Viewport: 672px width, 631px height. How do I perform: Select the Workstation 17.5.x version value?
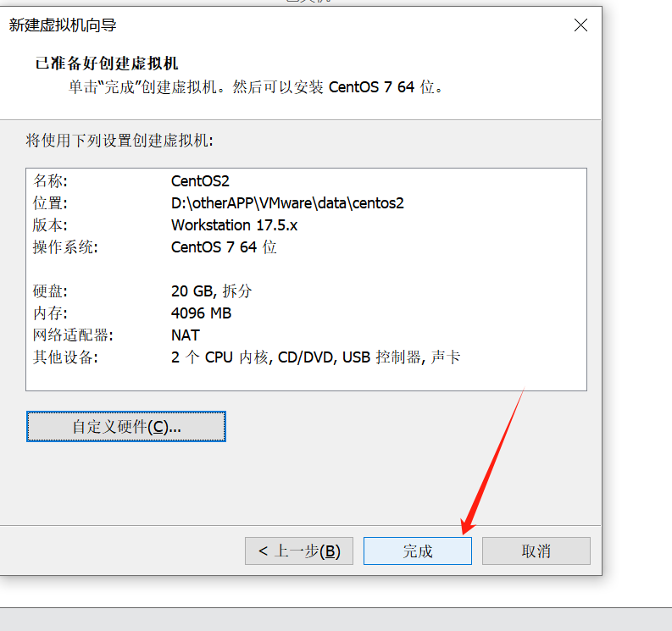coord(234,224)
